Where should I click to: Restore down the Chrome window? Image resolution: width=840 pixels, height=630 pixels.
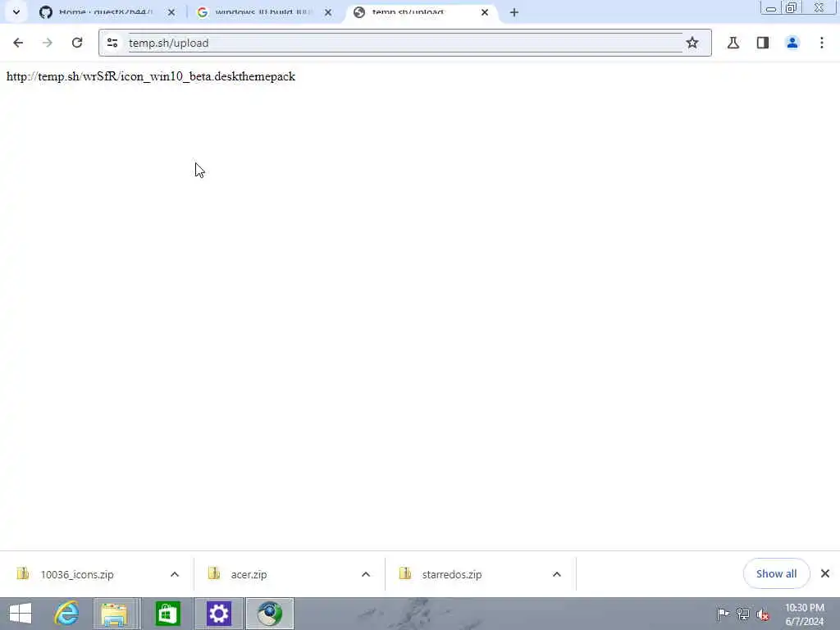792,7
